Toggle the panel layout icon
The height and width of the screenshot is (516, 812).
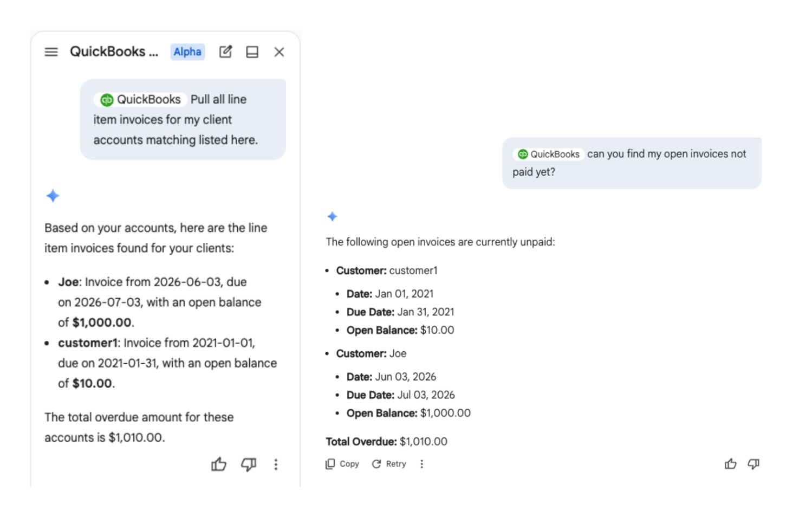click(x=252, y=52)
